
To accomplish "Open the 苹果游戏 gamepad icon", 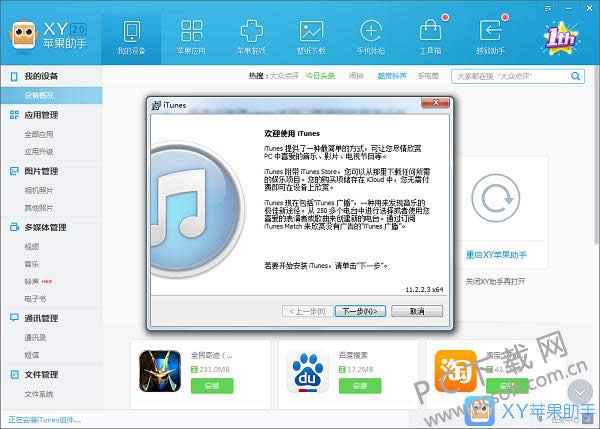I will 251,31.
